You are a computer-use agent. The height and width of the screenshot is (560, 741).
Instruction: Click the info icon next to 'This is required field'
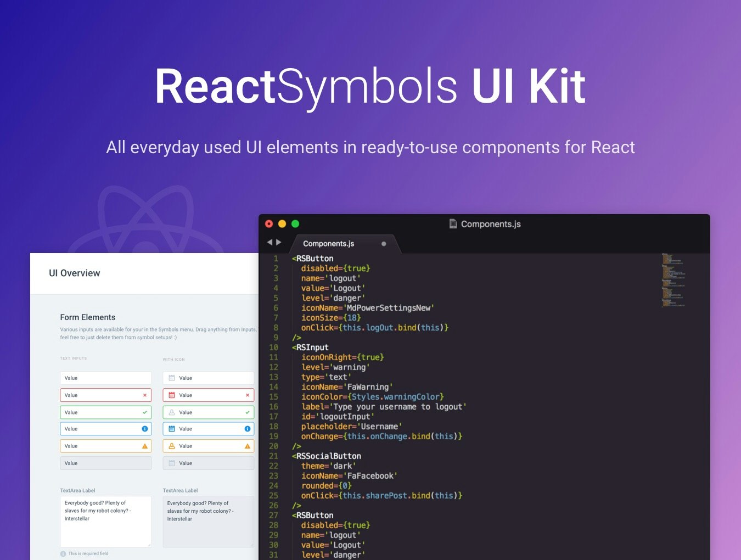64,553
